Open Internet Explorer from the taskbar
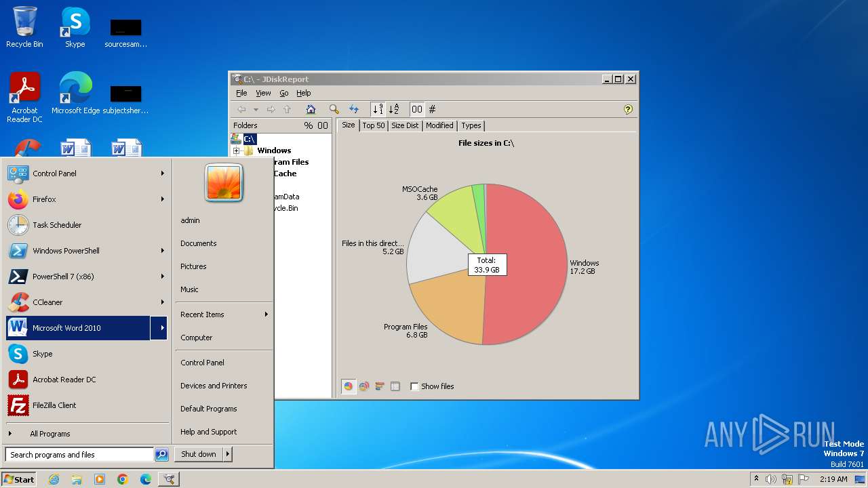 (x=54, y=479)
